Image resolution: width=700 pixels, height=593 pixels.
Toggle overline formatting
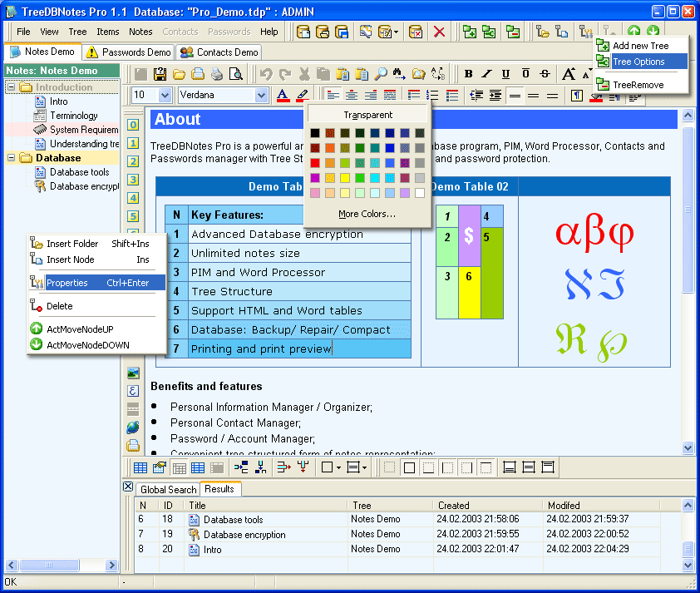pyautogui.click(x=525, y=74)
